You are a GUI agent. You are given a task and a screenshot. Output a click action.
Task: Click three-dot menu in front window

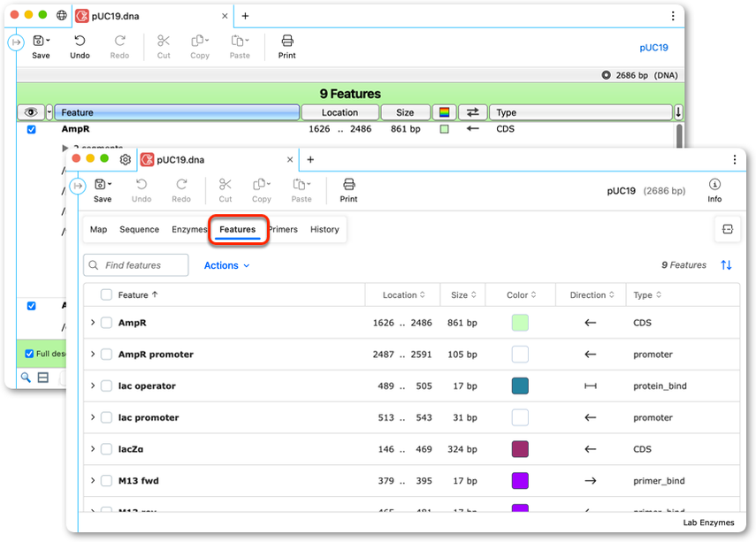click(x=734, y=160)
